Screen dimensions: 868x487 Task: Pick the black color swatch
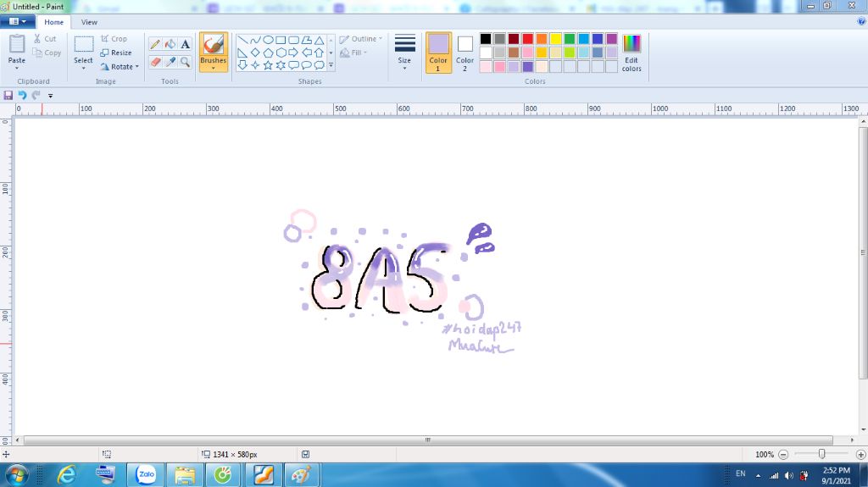486,38
